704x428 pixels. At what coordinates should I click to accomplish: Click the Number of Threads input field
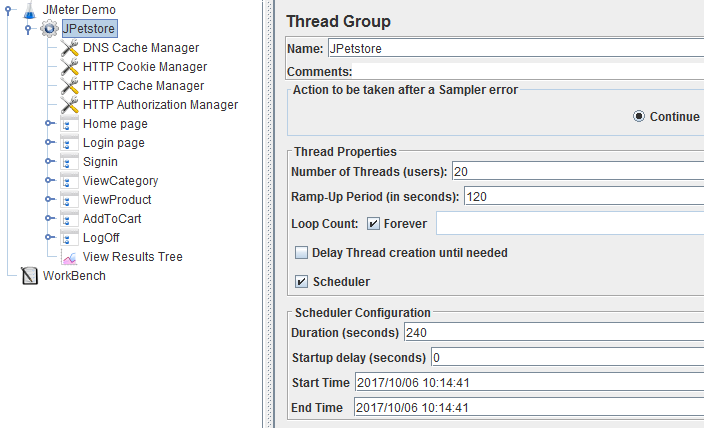pyautogui.click(x=578, y=172)
